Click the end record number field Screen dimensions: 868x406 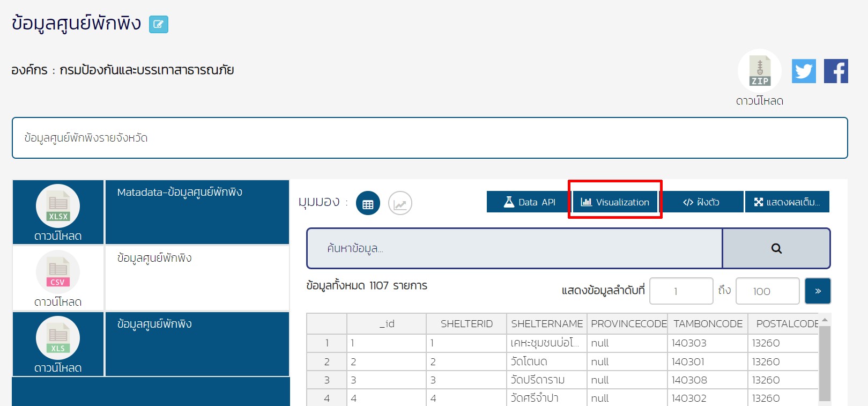click(x=767, y=291)
